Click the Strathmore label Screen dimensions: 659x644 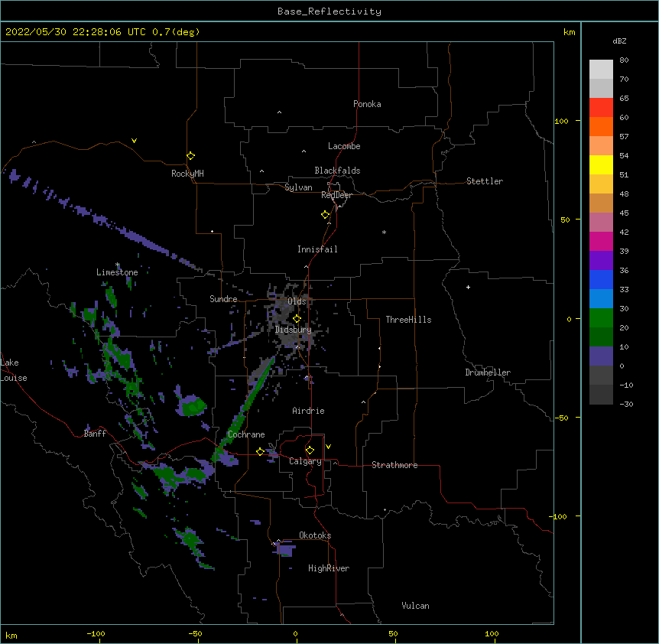394,465
